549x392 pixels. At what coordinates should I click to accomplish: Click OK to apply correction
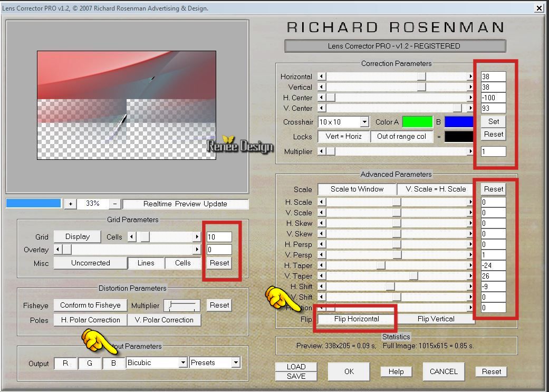point(349,371)
